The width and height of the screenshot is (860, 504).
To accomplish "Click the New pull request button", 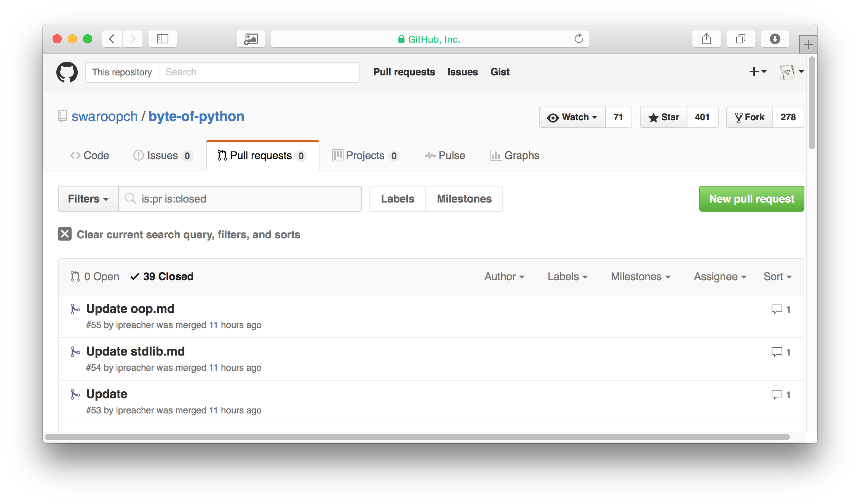I will 751,199.
